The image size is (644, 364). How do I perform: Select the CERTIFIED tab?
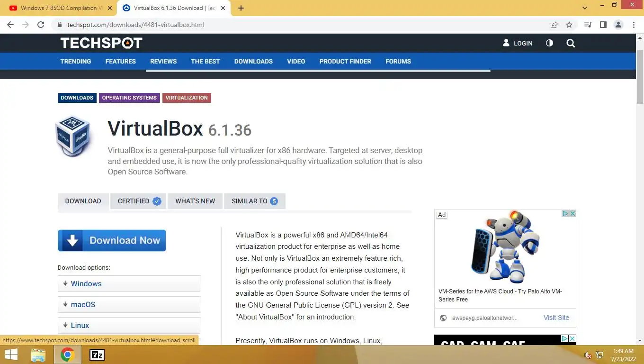138,201
